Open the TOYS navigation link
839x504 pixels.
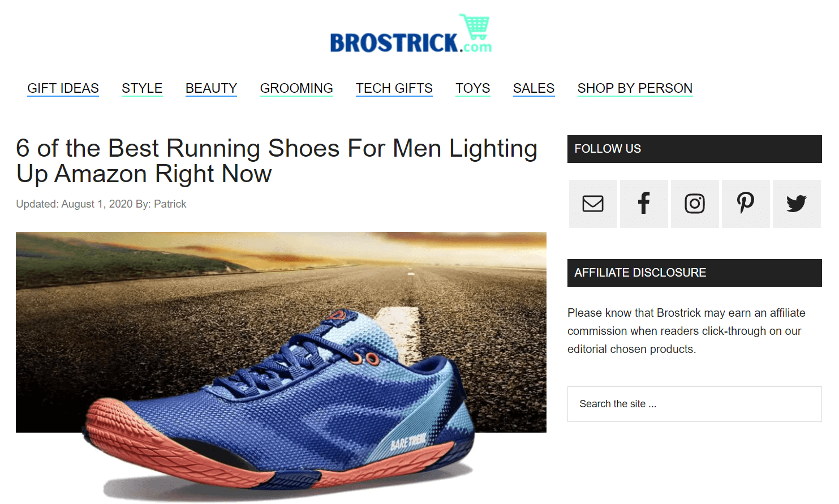coord(473,88)
